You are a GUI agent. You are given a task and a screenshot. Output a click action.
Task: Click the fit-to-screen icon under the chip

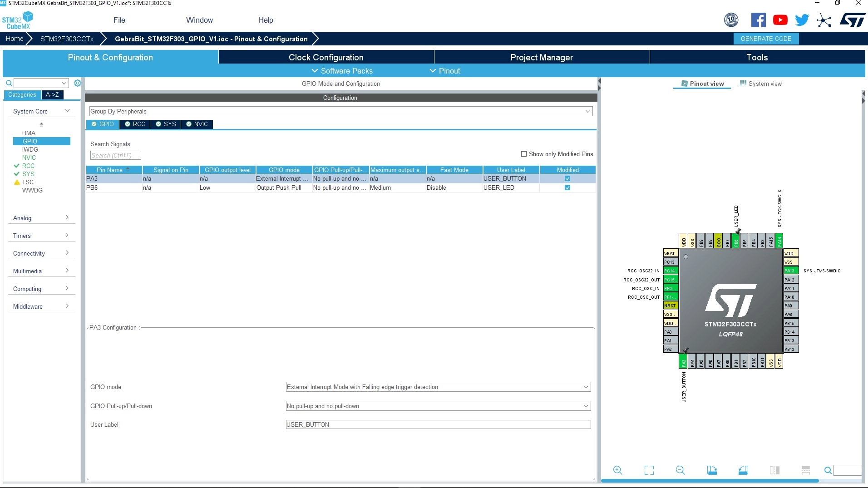coord(649,470)
